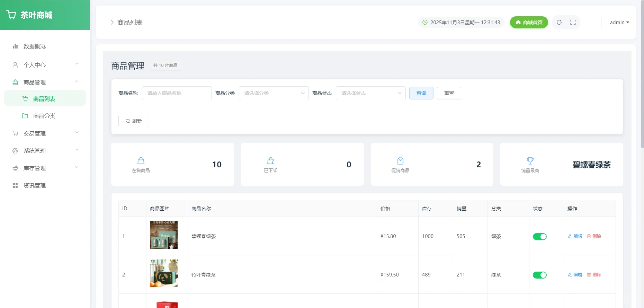Screen dimensions: 644x308
Task: Expand the 库存管理 submenu
Action: pos(77,167)
